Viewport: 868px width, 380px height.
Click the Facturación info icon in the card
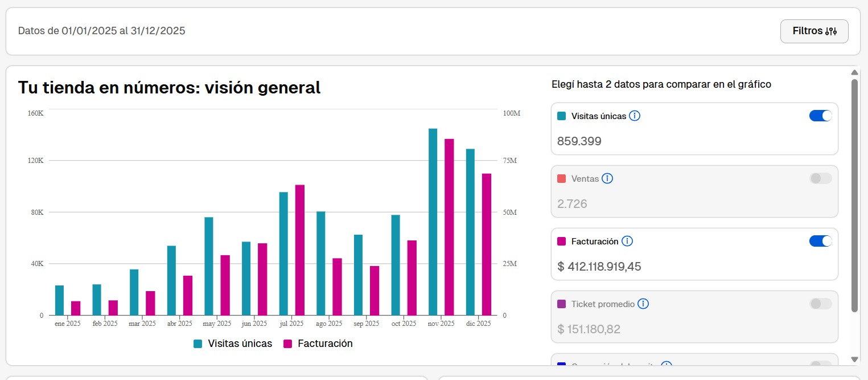pyautogui.click(x=627, y=242)
